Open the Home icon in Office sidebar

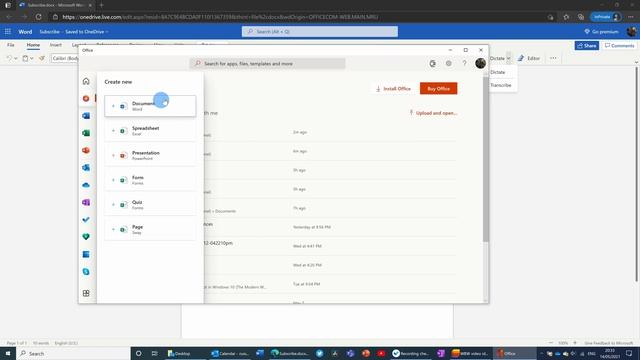click(86, 81)
